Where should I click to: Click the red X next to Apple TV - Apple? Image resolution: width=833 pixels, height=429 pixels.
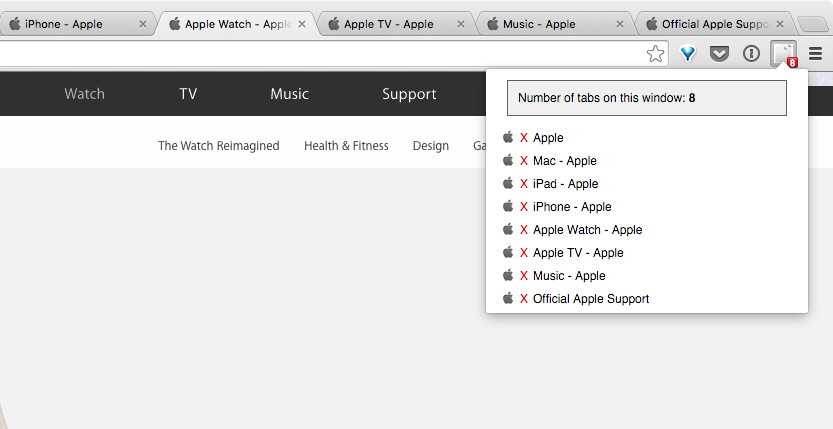[524, 253]
